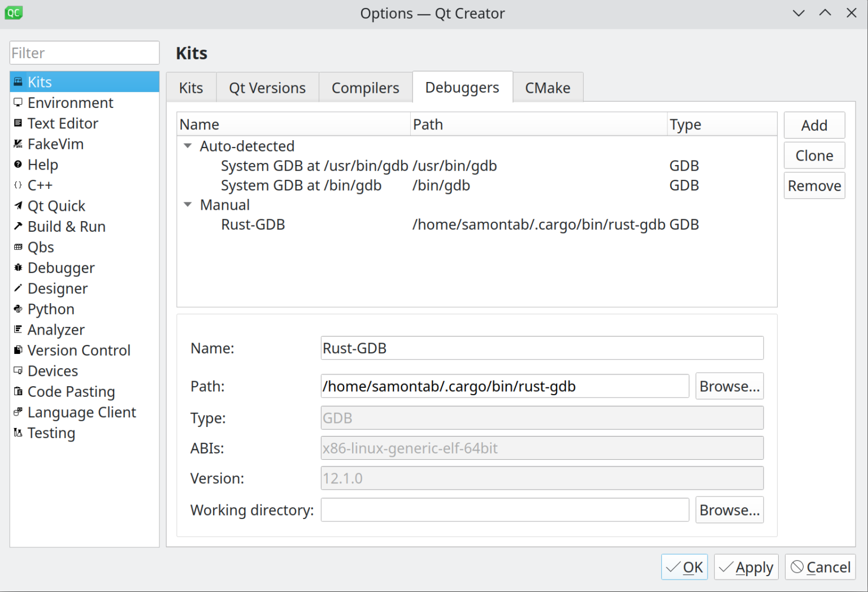The image size is (868, 592).
Task: Open the Qbs settings icon
Action: [18, 247]
